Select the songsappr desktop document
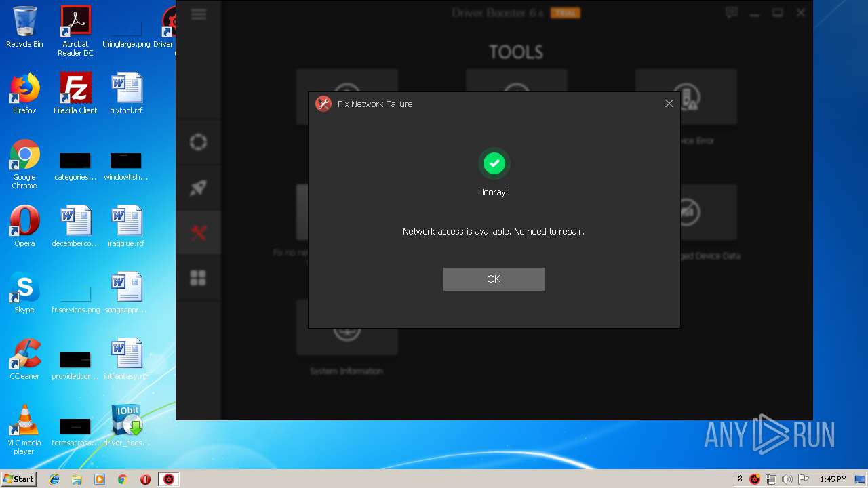The image size is (868, 488). coord(126,293)
